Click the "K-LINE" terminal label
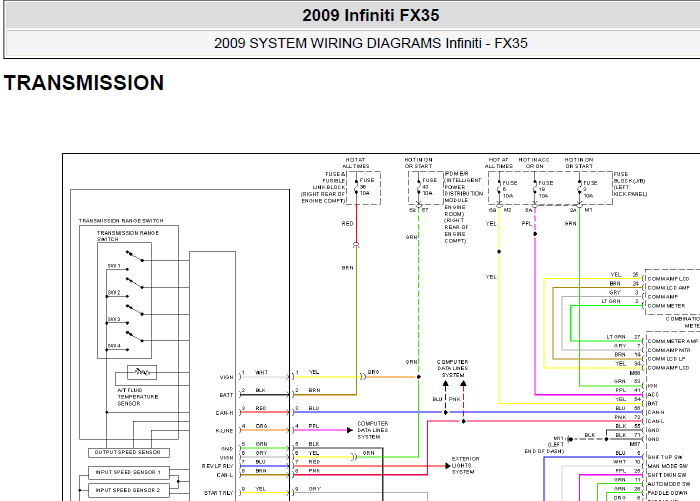Screen dimensions: 700x501 pyautogui.click(x=224, y=431)
